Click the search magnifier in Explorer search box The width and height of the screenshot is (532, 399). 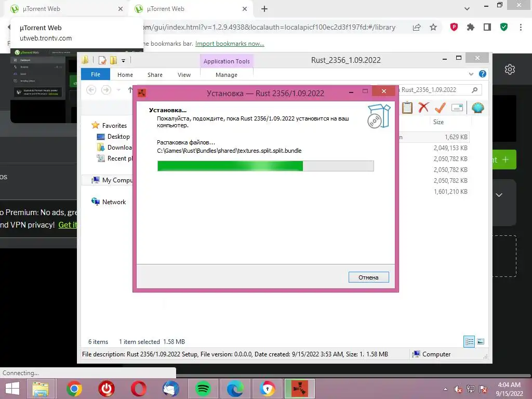coord(474,90)
